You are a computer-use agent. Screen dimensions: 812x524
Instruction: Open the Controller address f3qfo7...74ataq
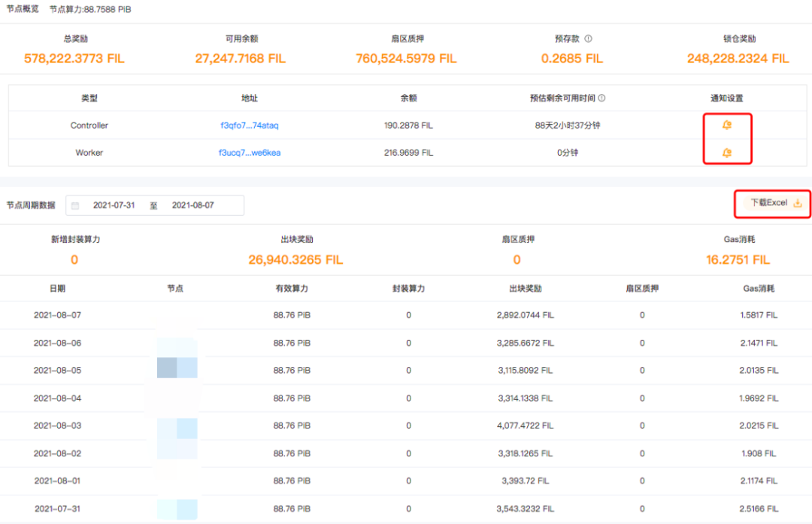pos(250,126)
